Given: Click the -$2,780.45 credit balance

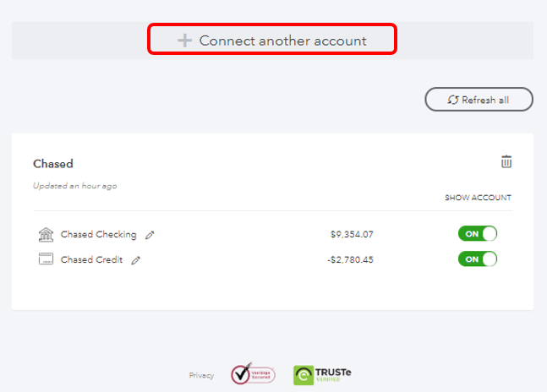Looking at the screenshot, I should (350, 260).
